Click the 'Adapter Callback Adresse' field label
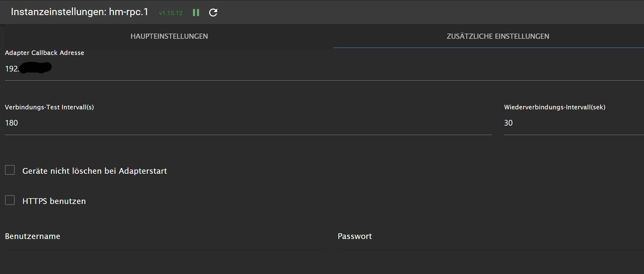This screenshot has height=274, width=644. pyautogui.click(x=45, y=53)
